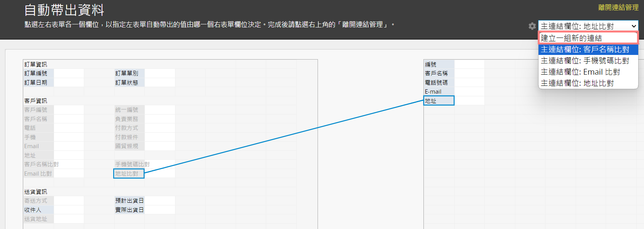Click the 實際出貨日 field label

pos(129,210)
